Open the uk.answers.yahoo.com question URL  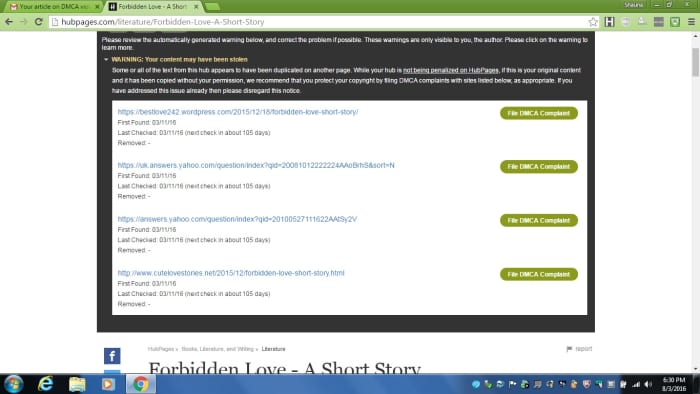pyautogui.click(x=256, y=165)
